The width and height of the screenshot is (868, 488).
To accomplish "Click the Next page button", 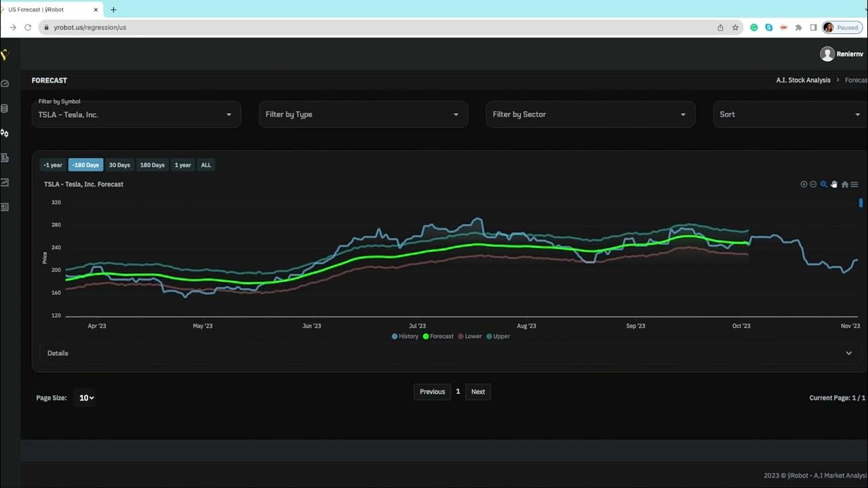I will (x=478, y=392).
